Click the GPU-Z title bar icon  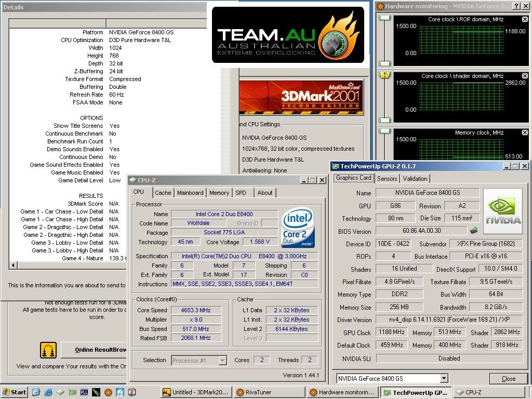tap(336, 166)
